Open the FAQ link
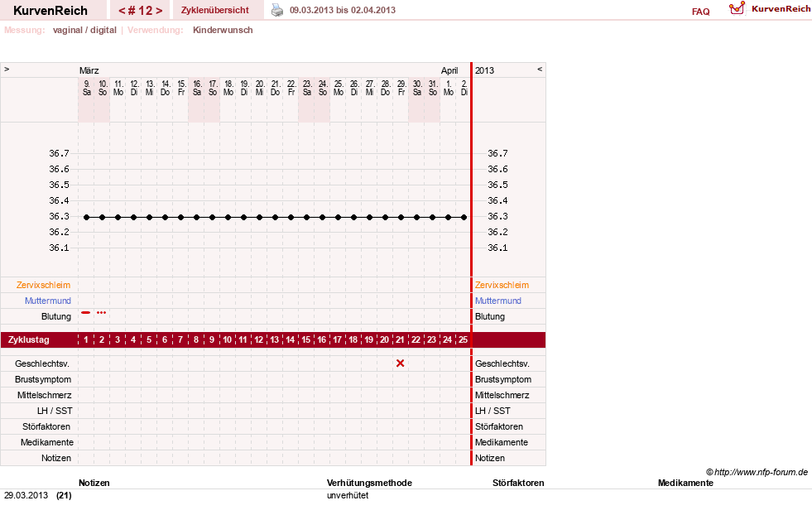 [700, 12]
